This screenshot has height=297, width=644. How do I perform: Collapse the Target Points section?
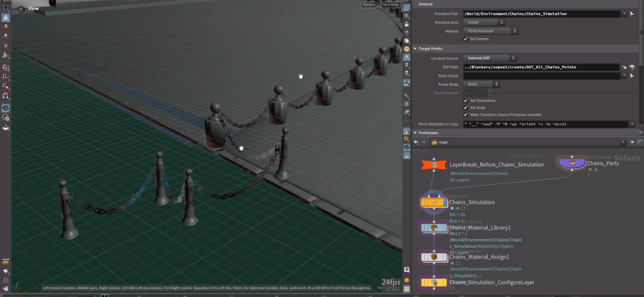point(415,49)
